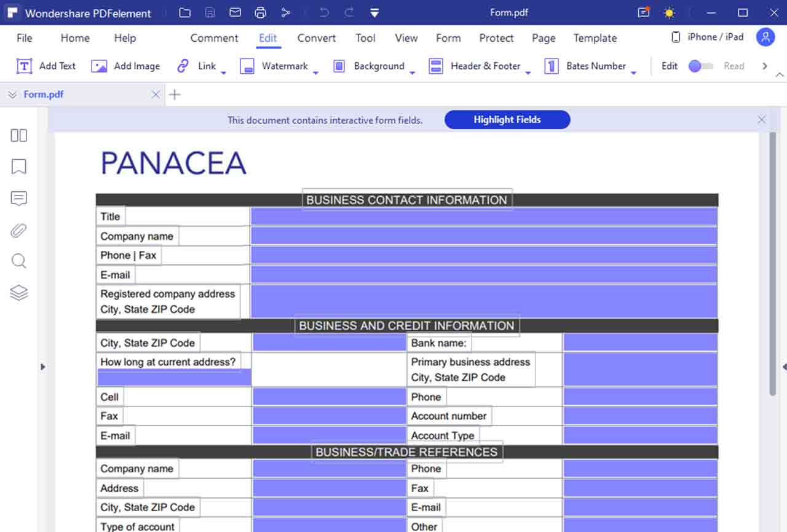
Task: Click the Link tool
Action: tap(196, 66)
